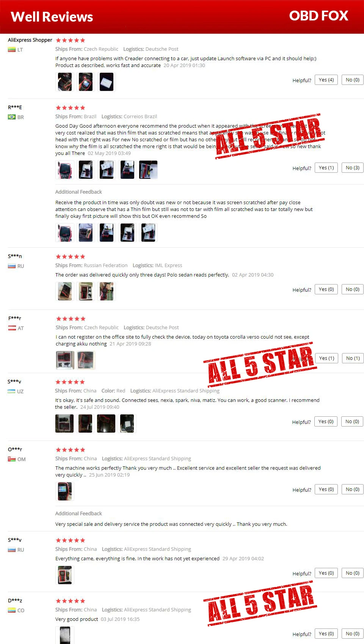Viewport: 364px width, 644px height.
Task: Open first photo thumbnail in LT review
Action: 65,82
